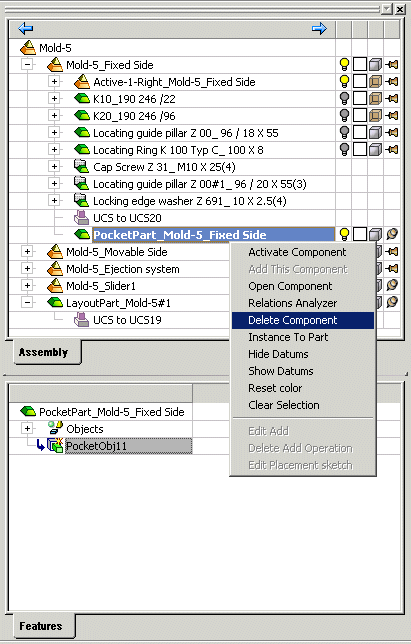This screenshot has width=411, height=644.
Task: Switch to the Assembly tab
Action: tap(44, 352)
